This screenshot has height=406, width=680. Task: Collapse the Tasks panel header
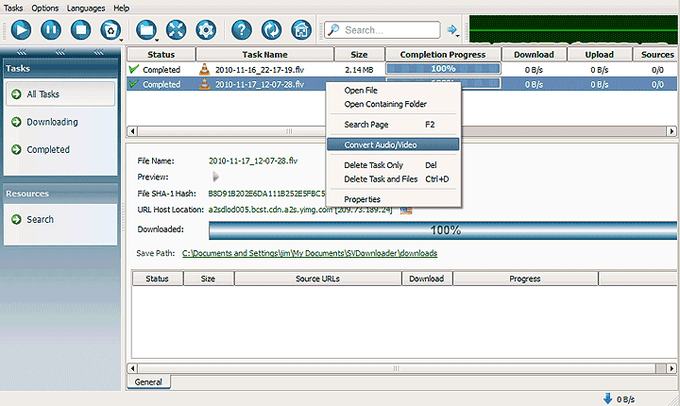[x=61, y=69]
